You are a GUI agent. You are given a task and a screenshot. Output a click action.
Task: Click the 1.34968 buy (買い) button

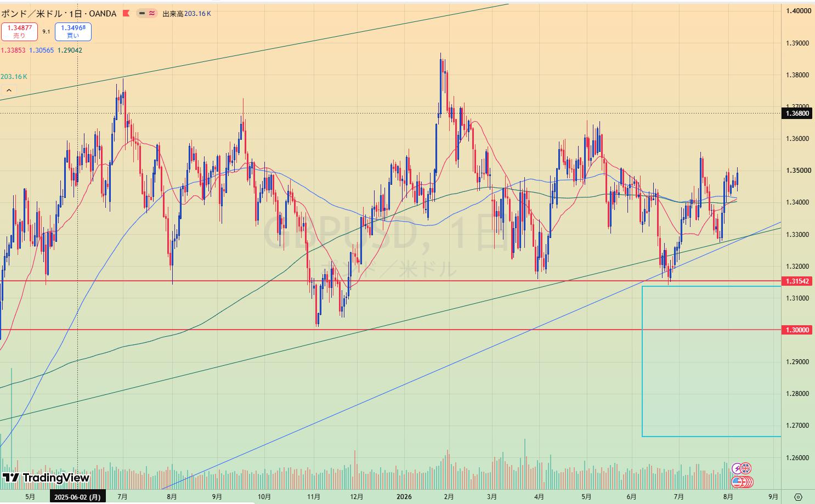tap(73, 32)
